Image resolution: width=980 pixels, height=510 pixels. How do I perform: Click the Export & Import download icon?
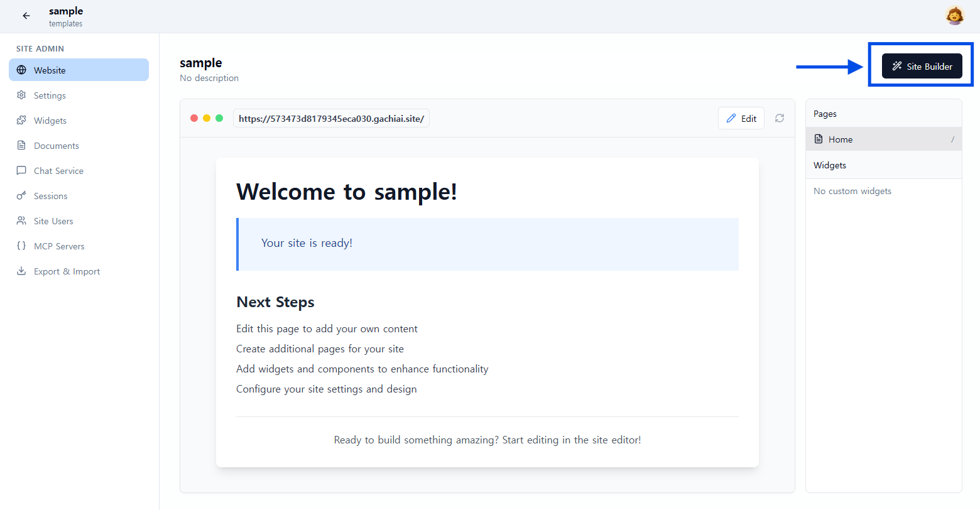click(21, 271)
